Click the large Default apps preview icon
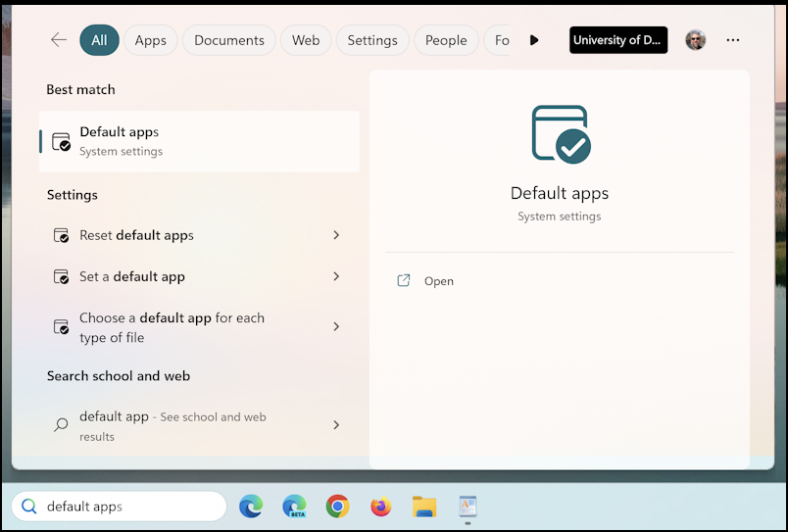The height and width of the screenshot is (532, 788). (561, 134)
